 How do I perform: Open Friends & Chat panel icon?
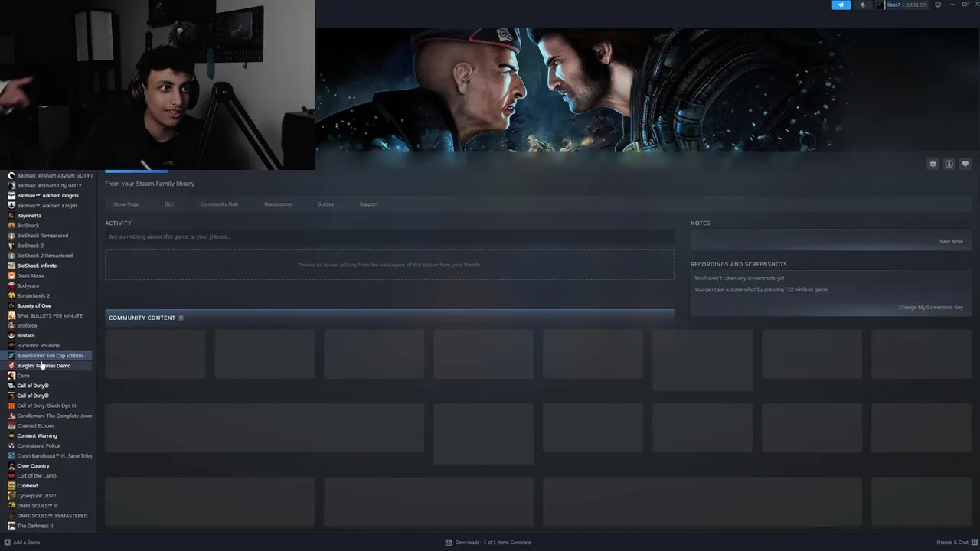coord(974,543)
